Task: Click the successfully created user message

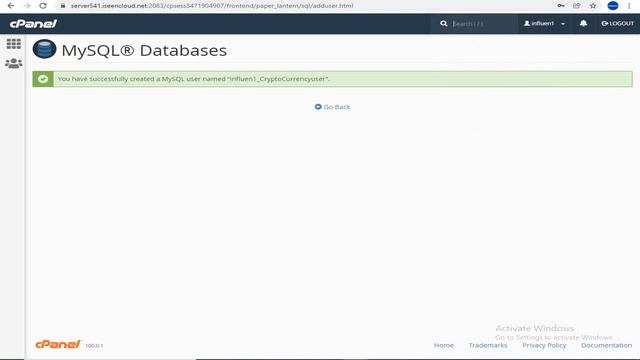Action: [x=193, y=79]
